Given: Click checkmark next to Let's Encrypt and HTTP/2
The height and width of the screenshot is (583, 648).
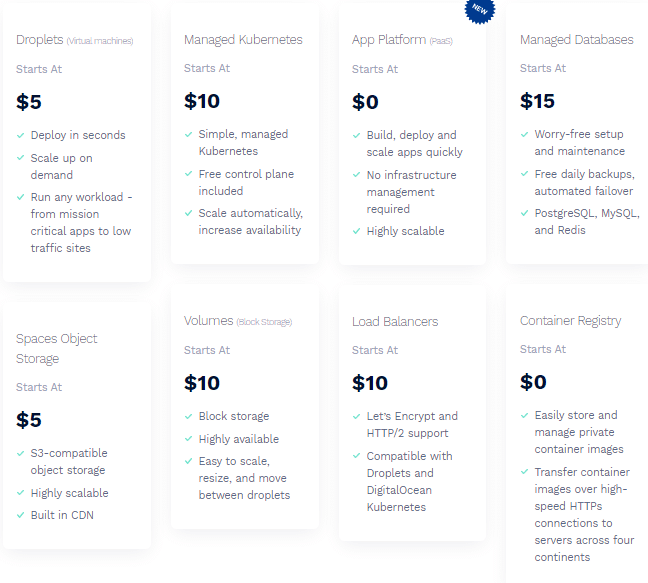Looking at the screenshot, I should (x=356, y=416).
